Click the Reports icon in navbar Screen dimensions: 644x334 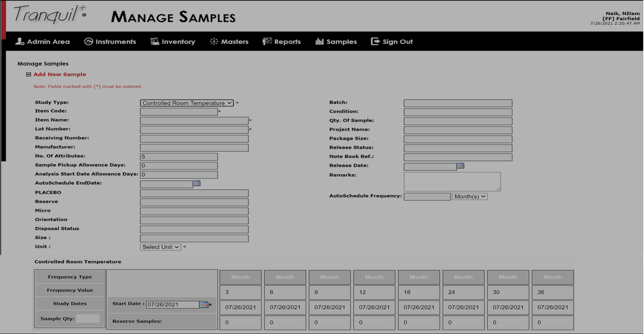[267, 41]
